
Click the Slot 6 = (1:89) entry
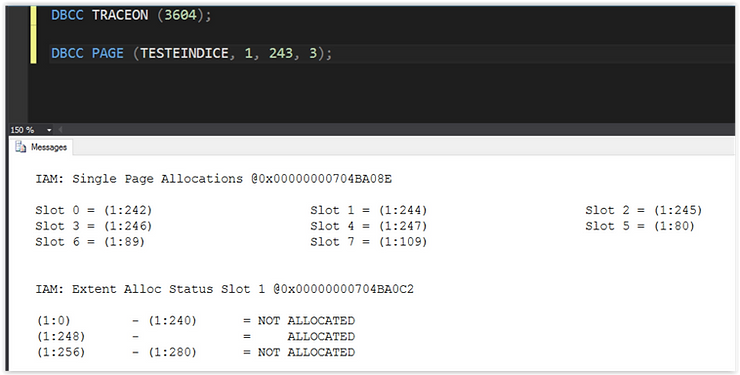[90, 242]
